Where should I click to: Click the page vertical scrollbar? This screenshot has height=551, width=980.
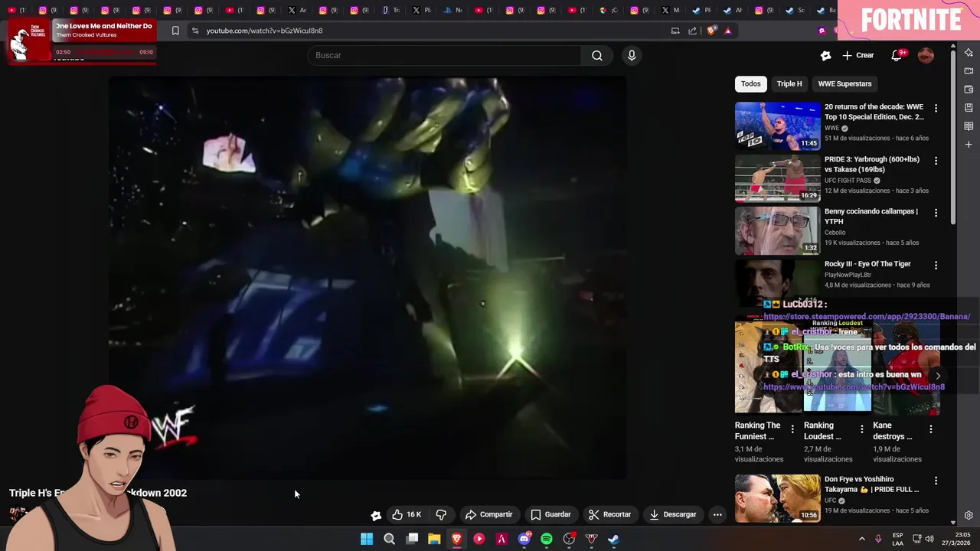(952, 138)
